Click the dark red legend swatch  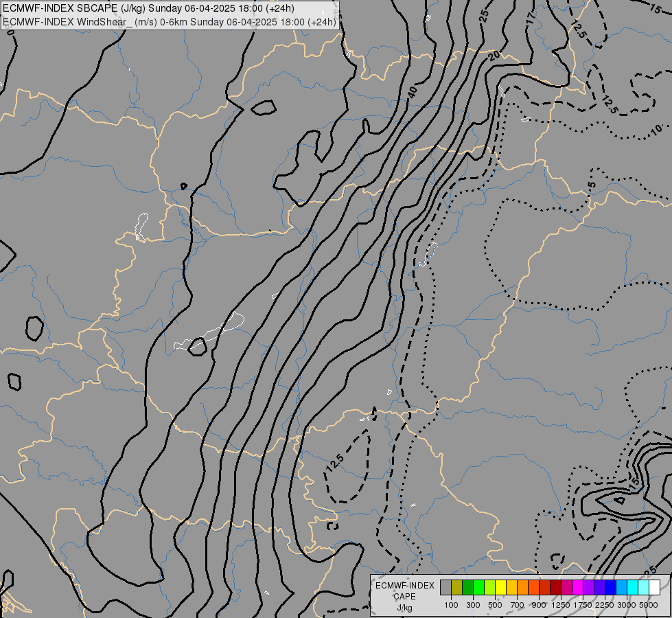pos(555,587)
